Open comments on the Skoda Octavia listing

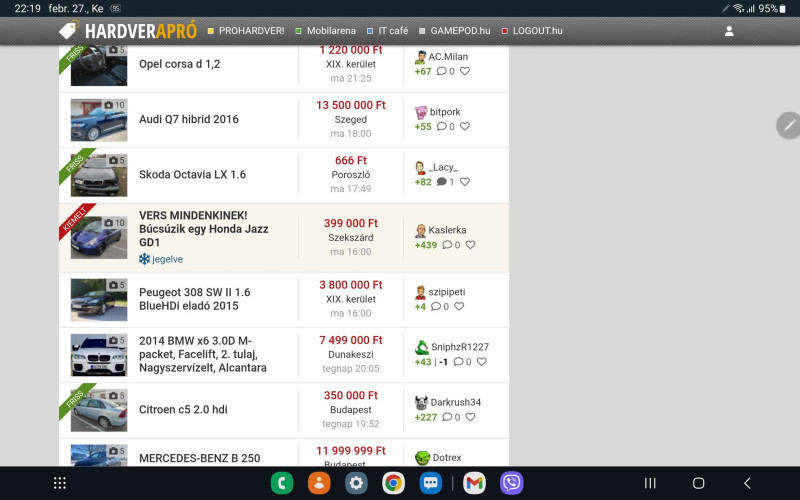(445, 182)
